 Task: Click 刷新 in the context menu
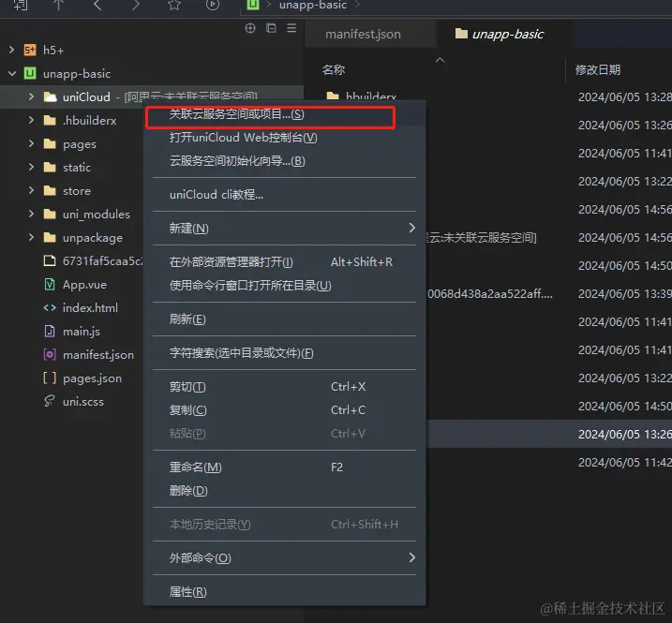click(x=285, y=319)
